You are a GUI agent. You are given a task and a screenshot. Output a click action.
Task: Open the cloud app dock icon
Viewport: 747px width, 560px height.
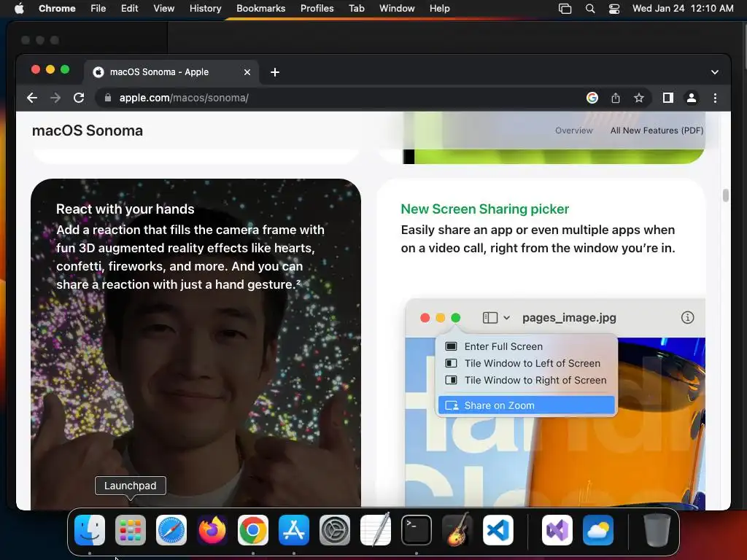point(598,530)
